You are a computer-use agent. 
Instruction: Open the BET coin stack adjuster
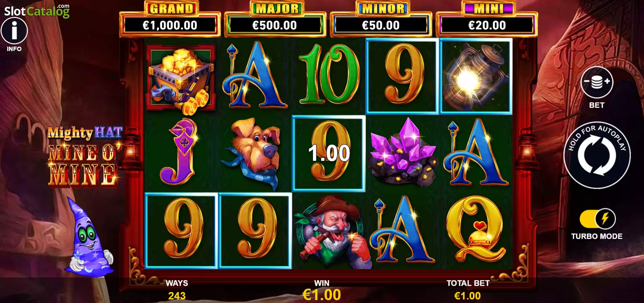pyautogui.click(x=596, y=82)
